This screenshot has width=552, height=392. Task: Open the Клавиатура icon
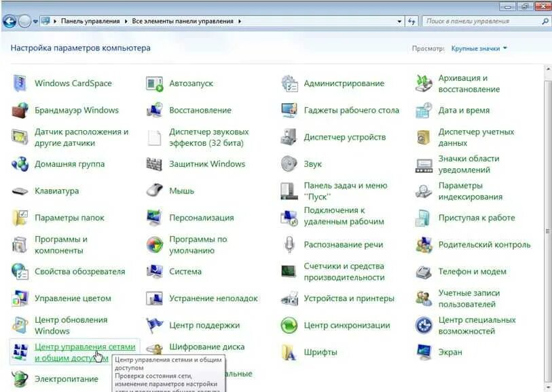pos(20,191)
